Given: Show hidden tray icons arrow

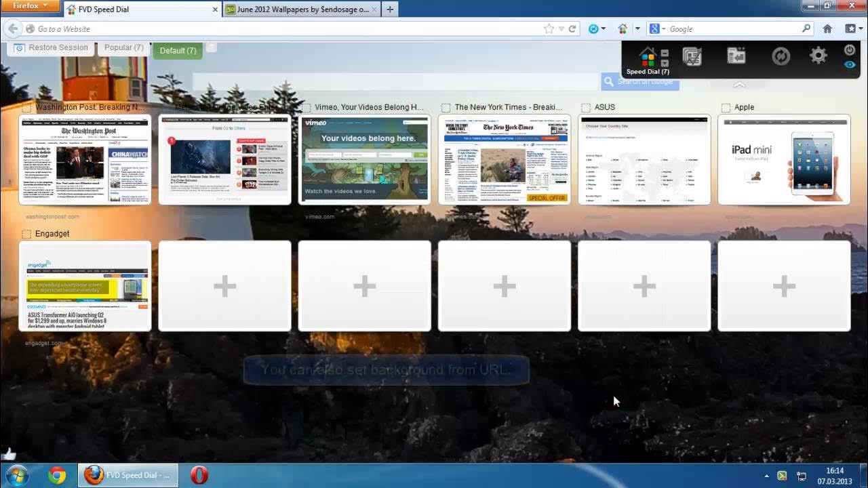Looking at the screenshot, I should [x=766, y=476].
